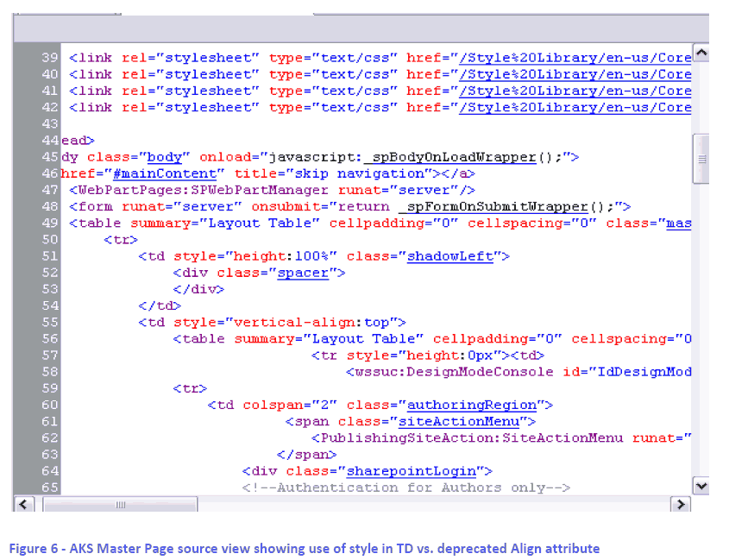Click the colspan="2" attribute on line 60
The height and width of the screenshot is (560, 729).
pos(290,406)
